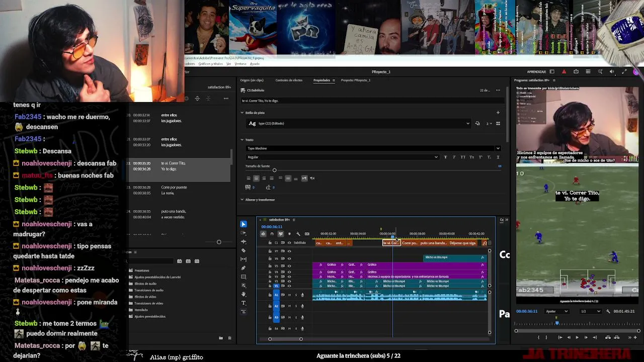Adjust the Tamaño de fuente slider handle

pyautogui.click(x=274, y=170)
